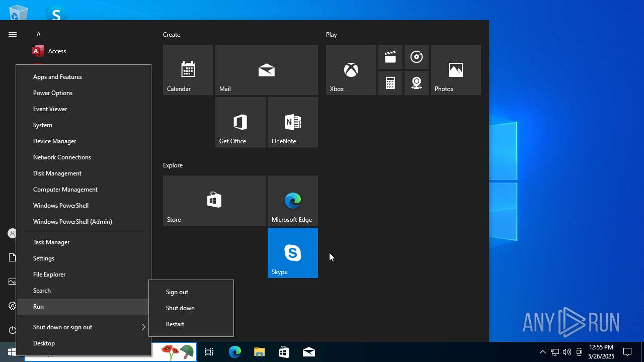This screenshot has width=644, height=362.
Task: Open Event Viewer
Action: (x=84, y=109)
